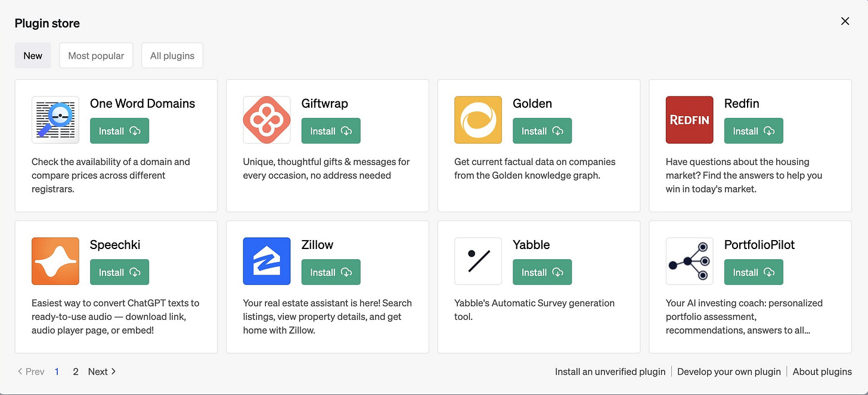Click the Giftwrap plugin logo

pos(266,120)
